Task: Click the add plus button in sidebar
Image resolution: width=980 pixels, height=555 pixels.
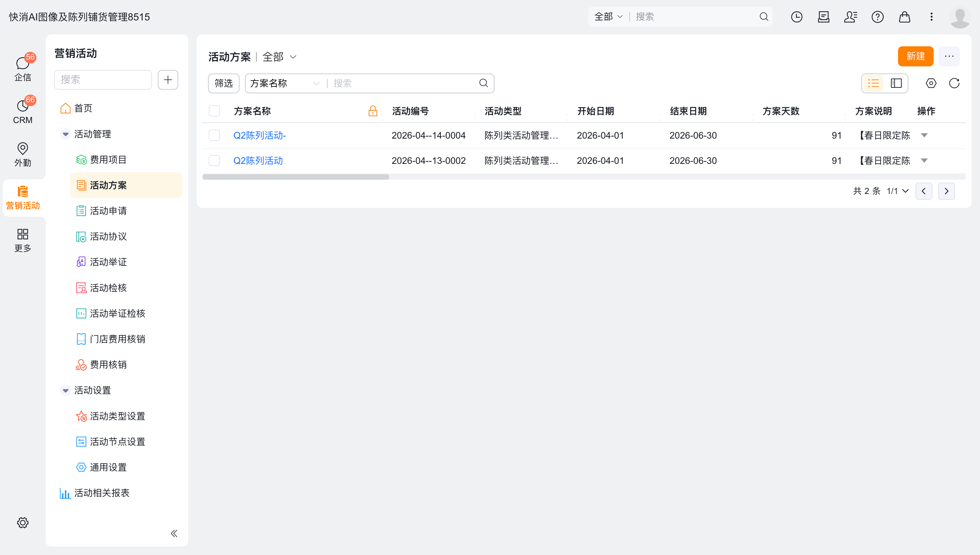Action: pos(168,80)
